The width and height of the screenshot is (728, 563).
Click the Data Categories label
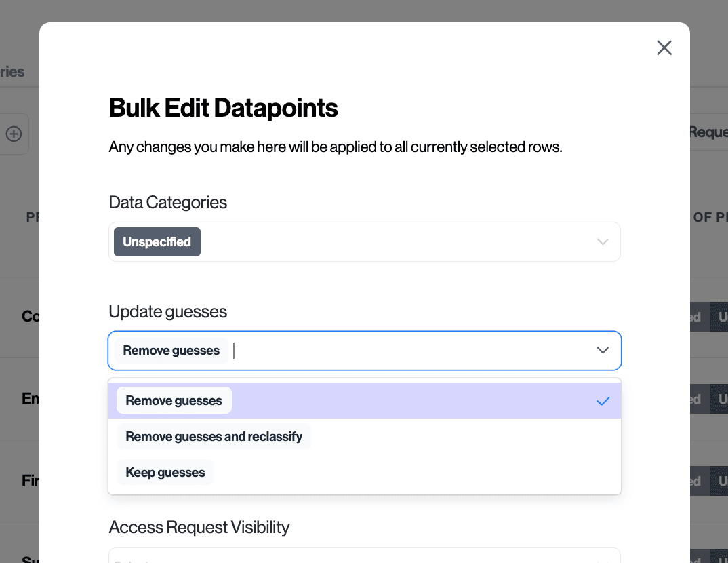(168, 202)
